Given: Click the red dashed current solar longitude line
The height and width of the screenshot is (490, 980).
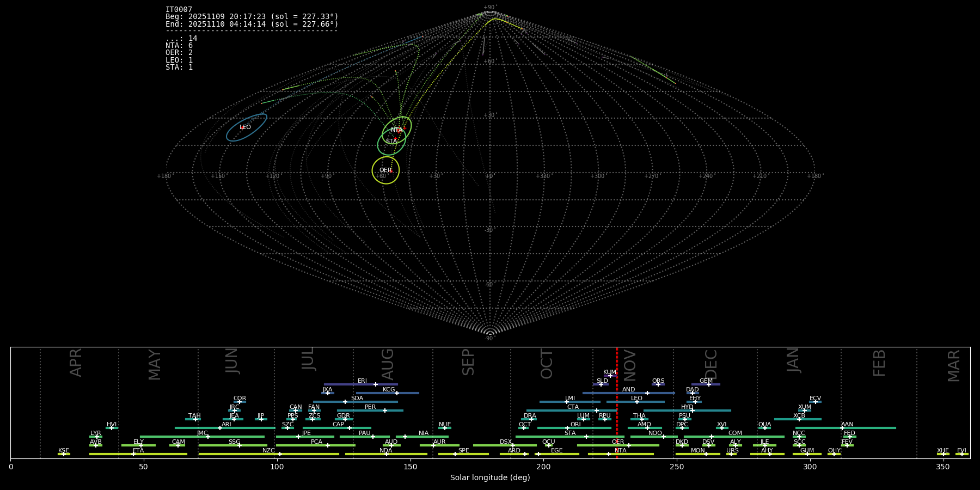Looking at the screenshot, I should (x=617, y=403).
